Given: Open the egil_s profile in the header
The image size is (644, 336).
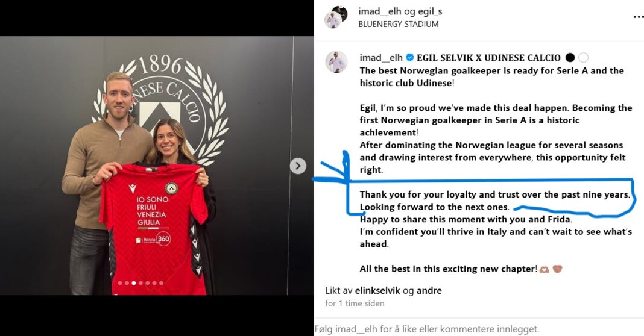Looking at the screenshot, I should [x=430, y=11].
